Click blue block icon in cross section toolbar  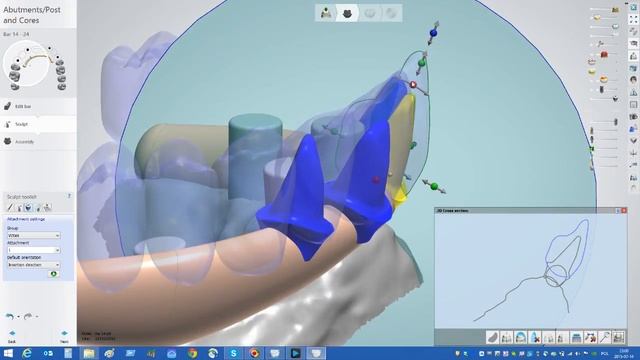[x=576, y=337]
